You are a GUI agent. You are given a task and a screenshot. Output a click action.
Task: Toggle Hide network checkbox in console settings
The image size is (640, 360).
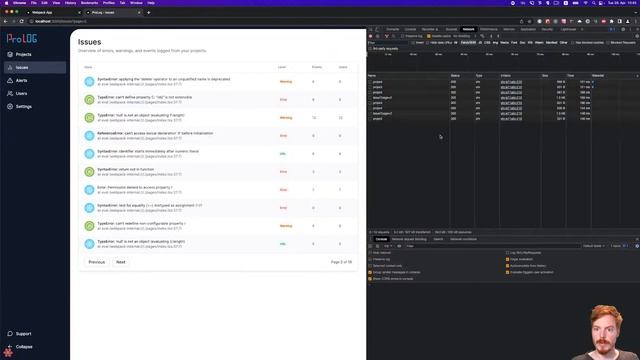pyautogui.click(x=370, y=253)
